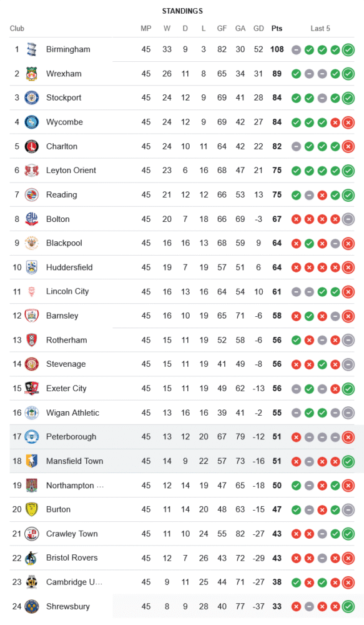Image resolution: width=364 pixels, height=625 pixels.
Task: Open the Wigan Athletic team link
Action: coord(72,412)
